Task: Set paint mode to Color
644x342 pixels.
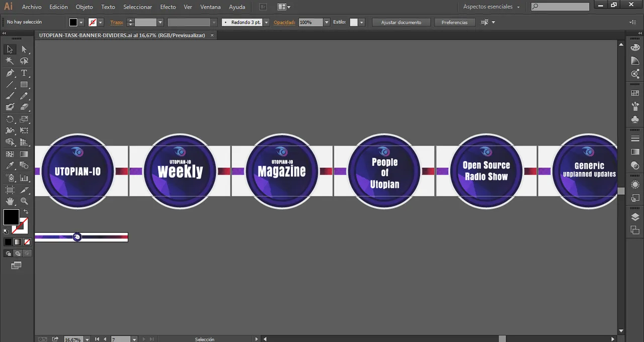Action: point(8,242)
